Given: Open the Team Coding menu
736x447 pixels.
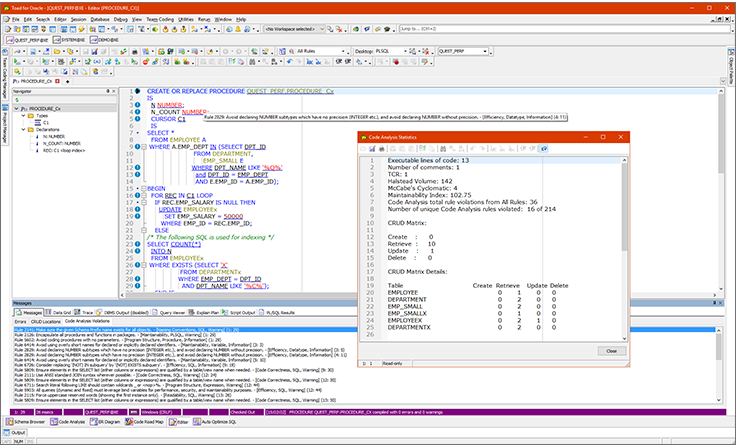Looking at the screenshot, I should coord(160,19).
